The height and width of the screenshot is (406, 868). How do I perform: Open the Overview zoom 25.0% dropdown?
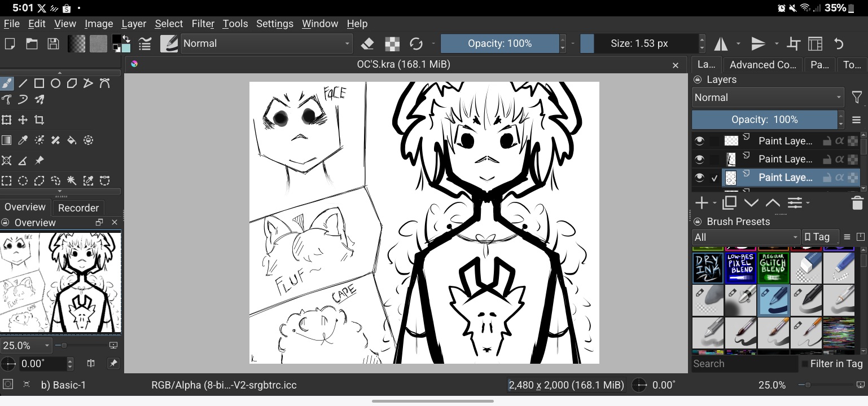click(x=26, y=345)
